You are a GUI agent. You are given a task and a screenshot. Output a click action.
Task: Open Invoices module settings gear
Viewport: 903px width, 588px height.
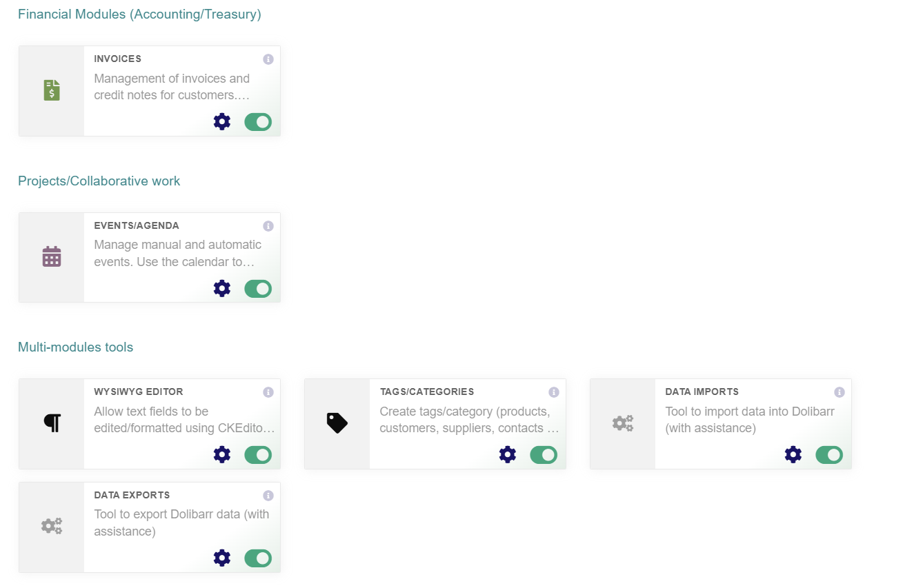[222, 122]
